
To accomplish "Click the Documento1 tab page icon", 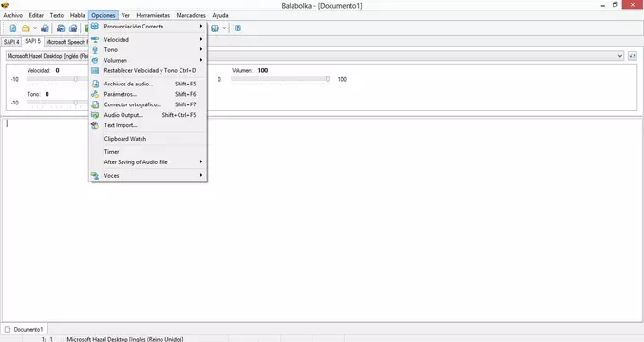I will click(x=8, y=330).
